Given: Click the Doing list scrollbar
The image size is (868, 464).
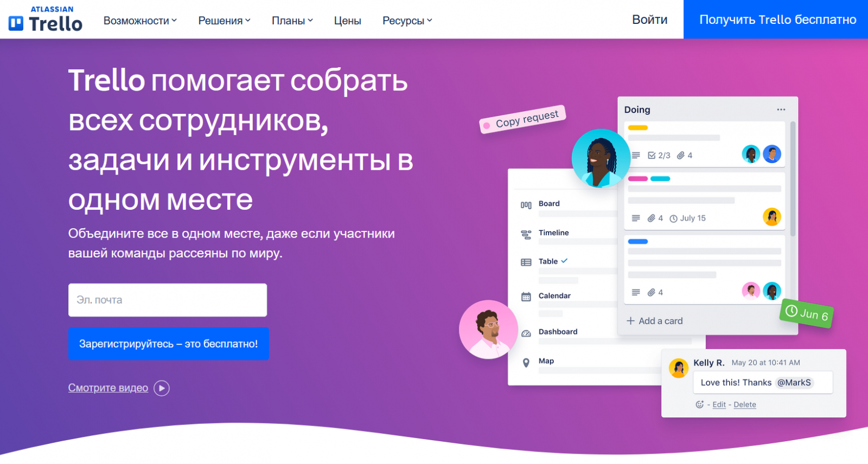Looking at the screenshot, I should (x=793, y=179).
